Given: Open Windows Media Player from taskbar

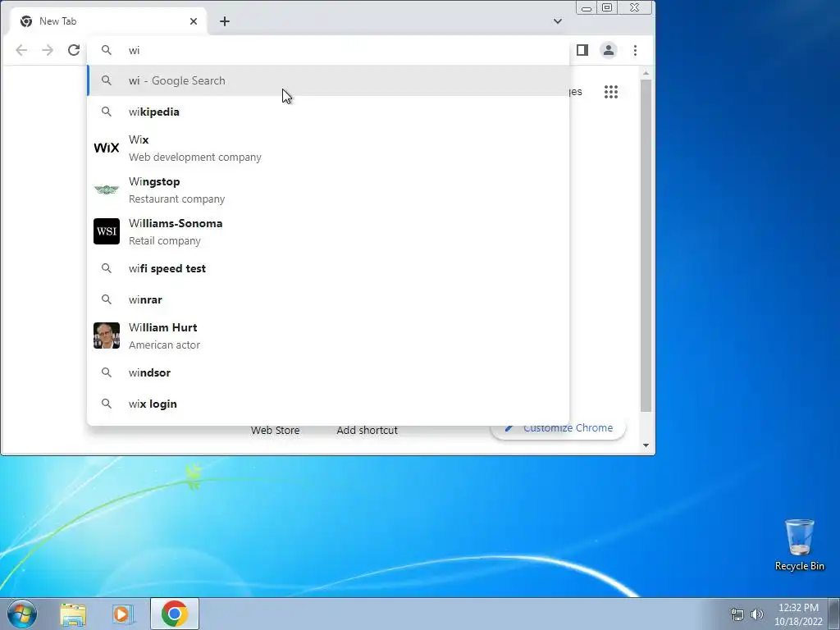Looking at the screenshot, I should click(123, 614).
